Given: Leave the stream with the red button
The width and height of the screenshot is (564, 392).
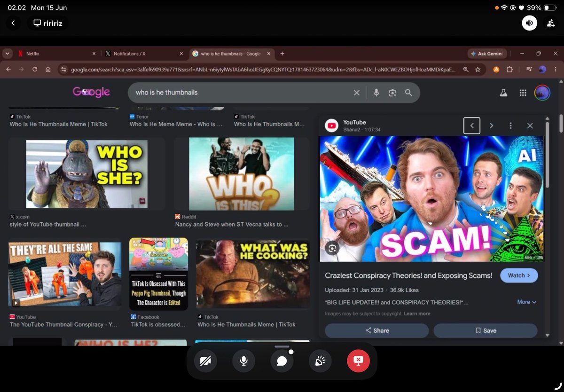Looking at the screenshot, I should point(358,361).
